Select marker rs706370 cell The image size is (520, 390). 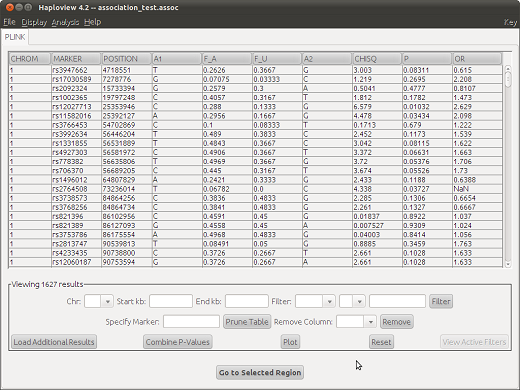76,171
